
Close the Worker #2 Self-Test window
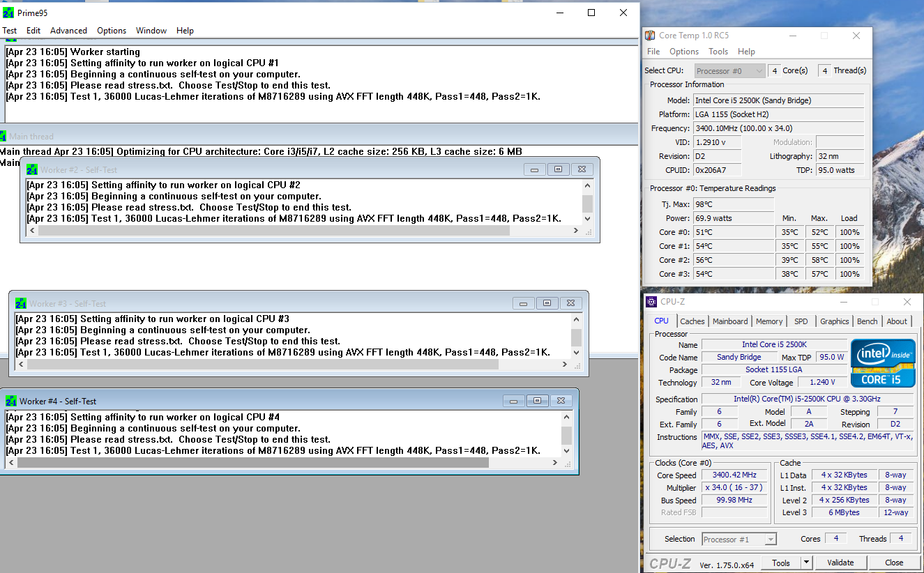583,169
